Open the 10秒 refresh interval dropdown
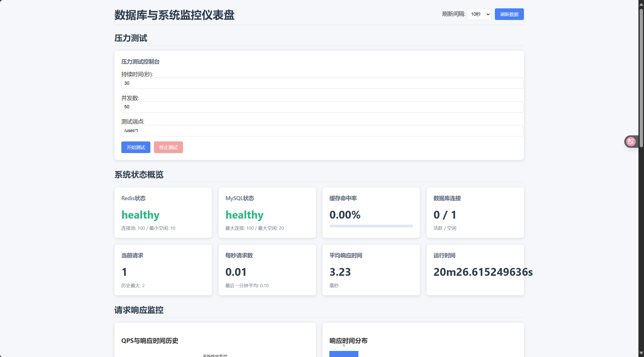 click(x=479, y=14)
